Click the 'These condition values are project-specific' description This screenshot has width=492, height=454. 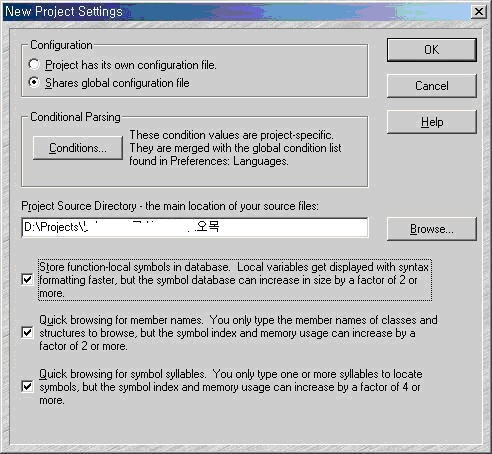(231, 135)
